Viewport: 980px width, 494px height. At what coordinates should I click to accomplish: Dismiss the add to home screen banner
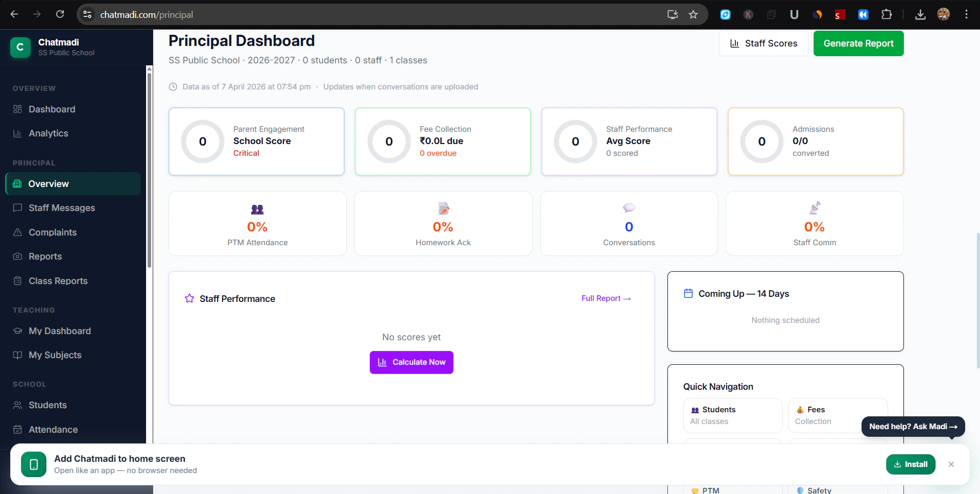tap(951, 464)
